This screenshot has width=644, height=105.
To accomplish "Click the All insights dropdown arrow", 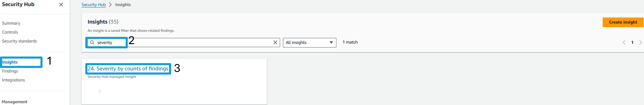I will coord(331,43).
